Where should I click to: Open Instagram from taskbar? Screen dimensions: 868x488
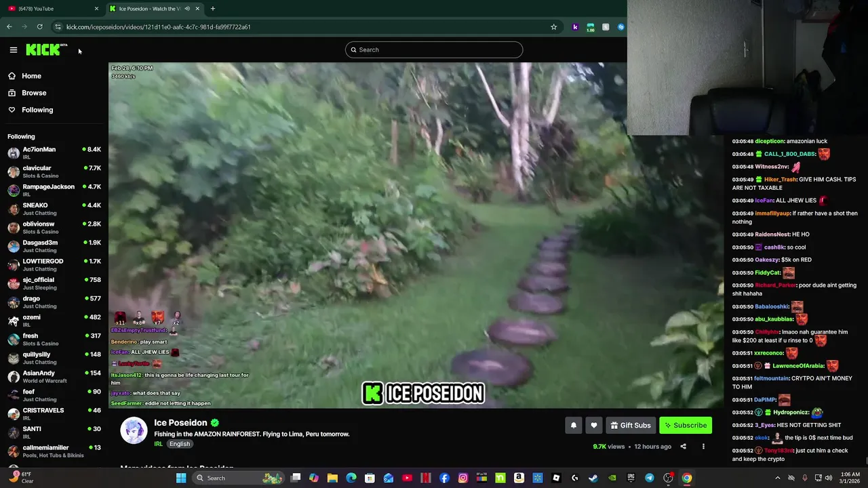coord(463,478)
